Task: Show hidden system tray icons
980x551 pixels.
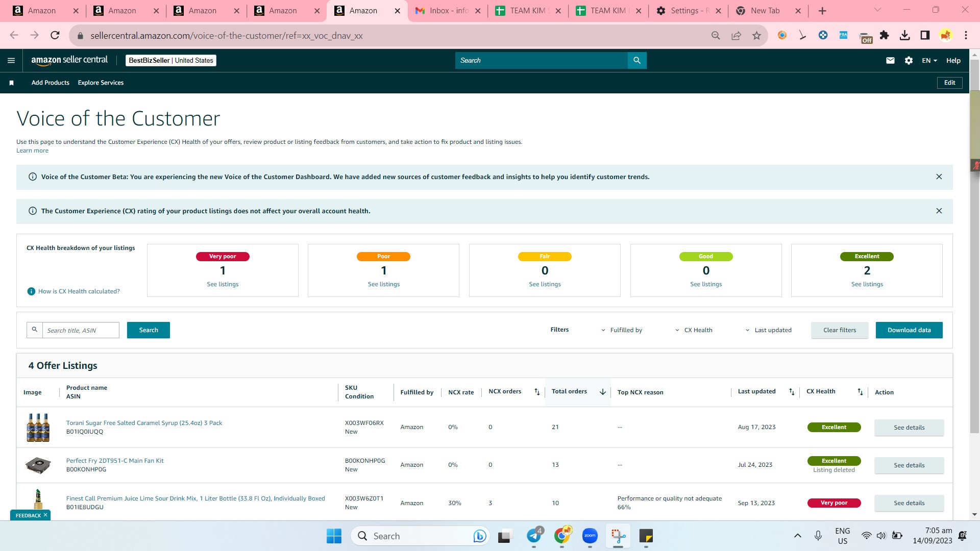Action: click(x=797, y=536)
